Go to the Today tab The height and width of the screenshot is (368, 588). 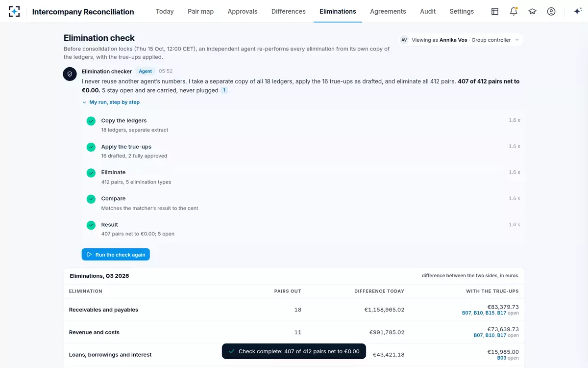[165, 11]
